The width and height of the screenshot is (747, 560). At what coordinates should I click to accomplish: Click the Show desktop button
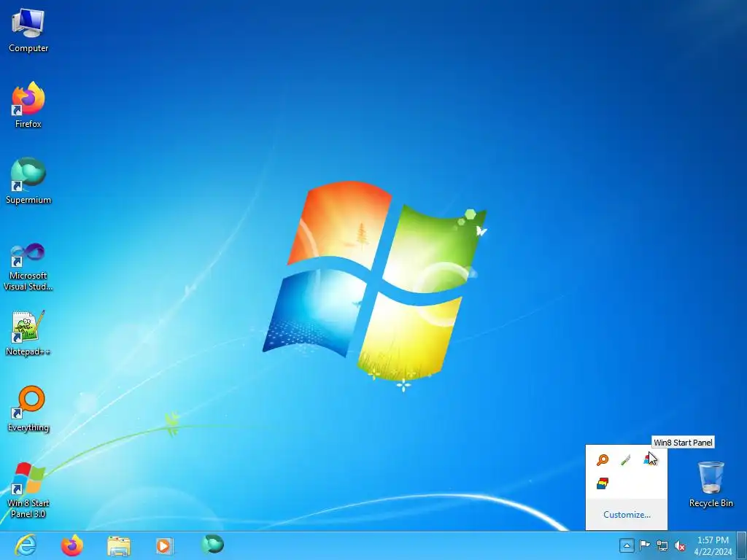(742, 545)
